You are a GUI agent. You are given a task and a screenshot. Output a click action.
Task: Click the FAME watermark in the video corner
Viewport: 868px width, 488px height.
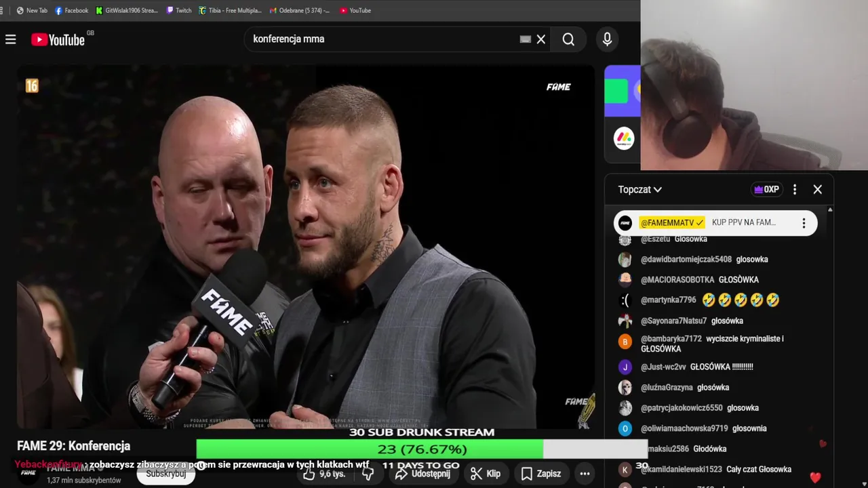point(559,87)
